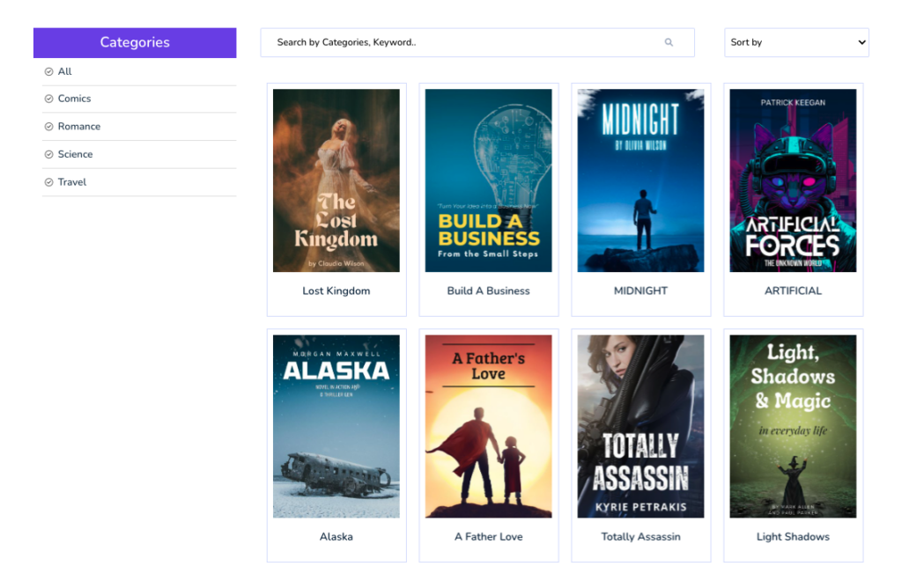902x588 pixels.
Task: Open the Artificial Forces book cover
Action: coord(793,180)
